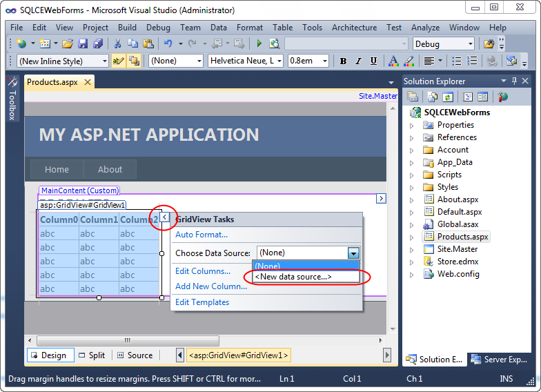Screen dimensions: 541x392
Task: Click the <asp:GridView#GridView1> tag selector
Action: 239,355
